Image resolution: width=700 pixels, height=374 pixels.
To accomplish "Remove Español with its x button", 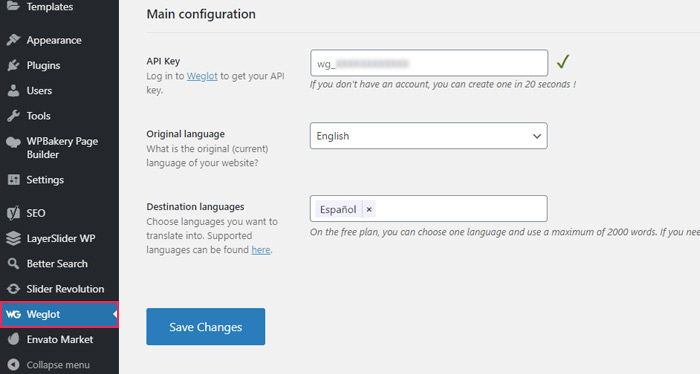I will tap(369, 209).
